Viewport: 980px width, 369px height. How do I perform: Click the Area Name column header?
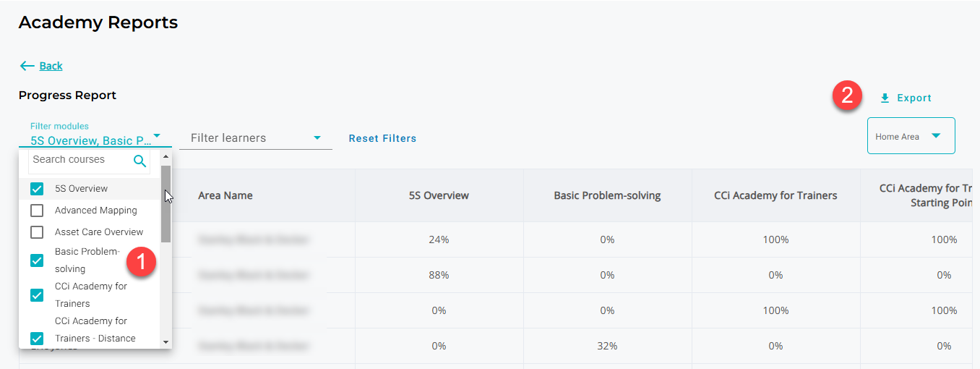coord(225,195)
